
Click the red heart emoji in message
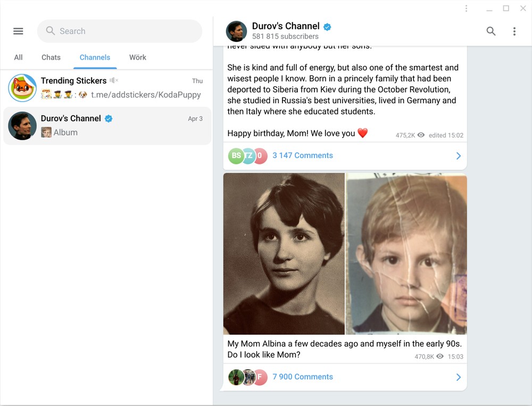363,133
